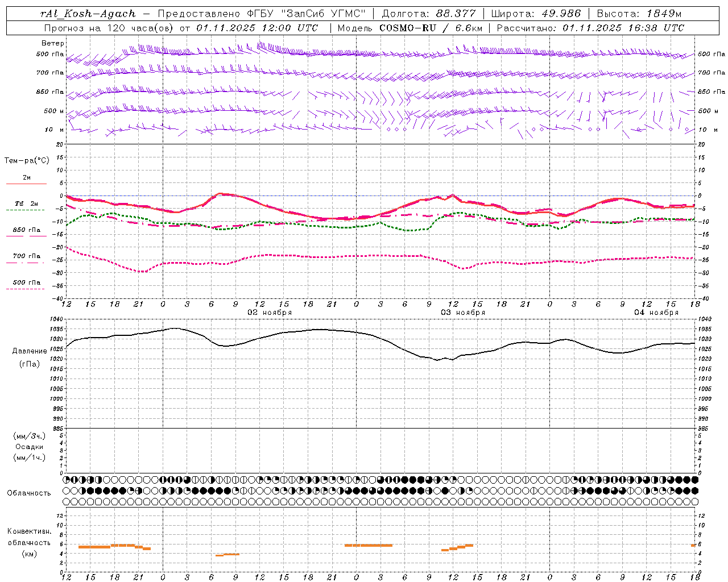Click the orange convective bar between 02 ноября 6 and 9 hours
This screenshot has width=728, height=582.
coord(227,554)
